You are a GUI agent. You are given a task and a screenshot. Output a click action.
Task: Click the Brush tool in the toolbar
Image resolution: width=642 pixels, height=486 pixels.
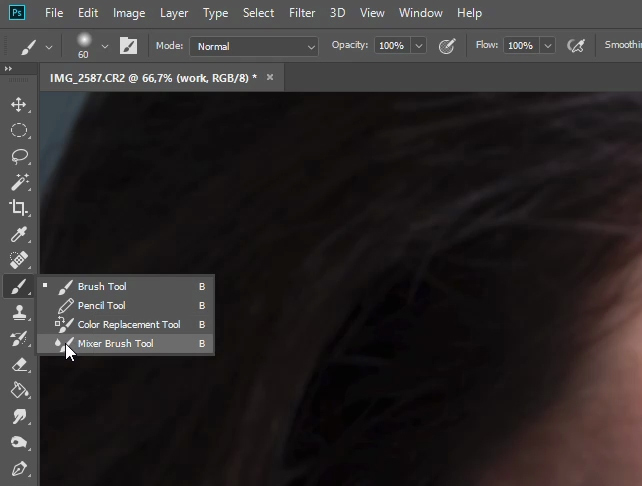coord(19,286)
